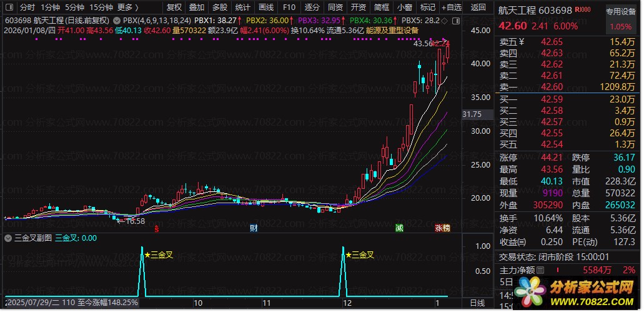
Task: Click the 卖一 price 42.60
Action: tap(552, 87)
